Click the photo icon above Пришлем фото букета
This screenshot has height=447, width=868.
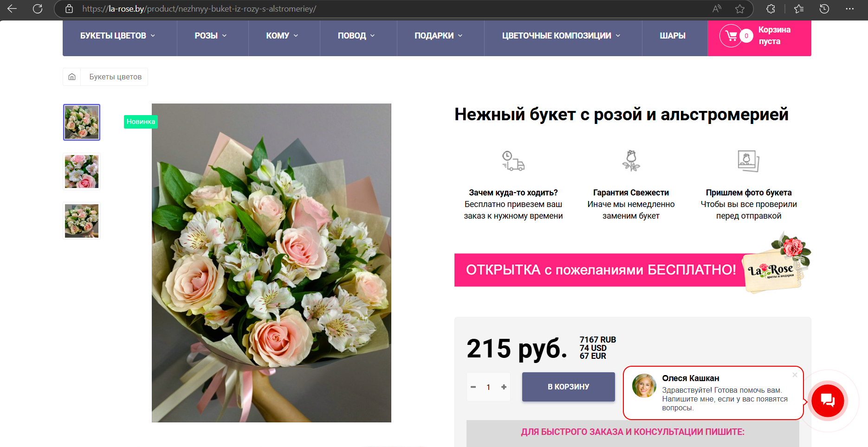click(749, 160)
